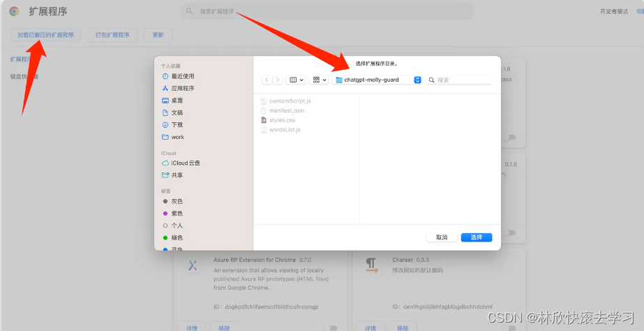
Task: Click 选择 to confirm folder
Action: point(477,237)
